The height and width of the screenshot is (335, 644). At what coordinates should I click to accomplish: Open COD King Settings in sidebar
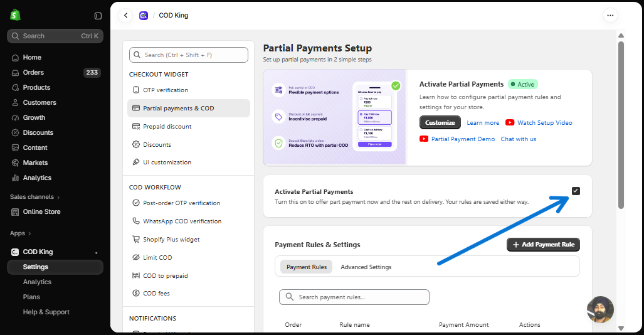tap(55, 267)
